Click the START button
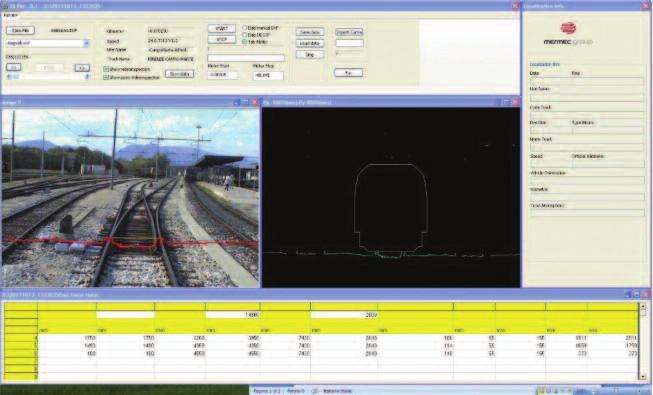 [222, 28]
